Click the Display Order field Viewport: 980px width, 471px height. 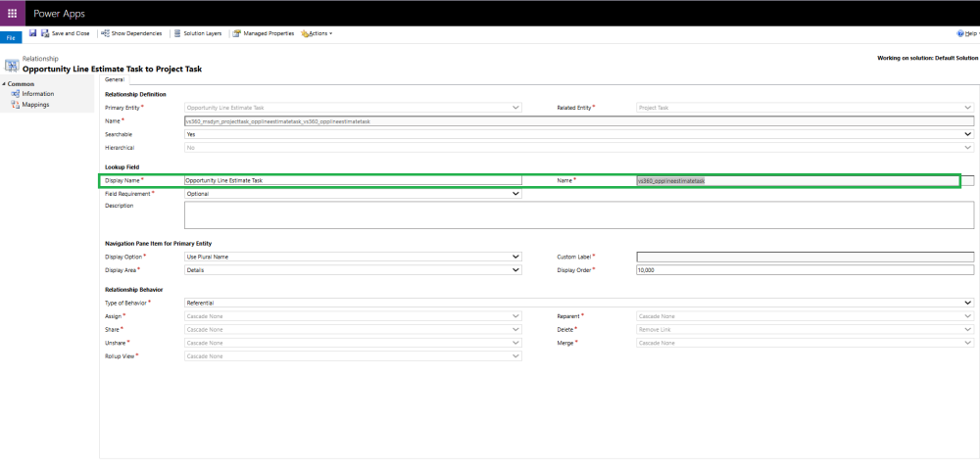[805, 270]
